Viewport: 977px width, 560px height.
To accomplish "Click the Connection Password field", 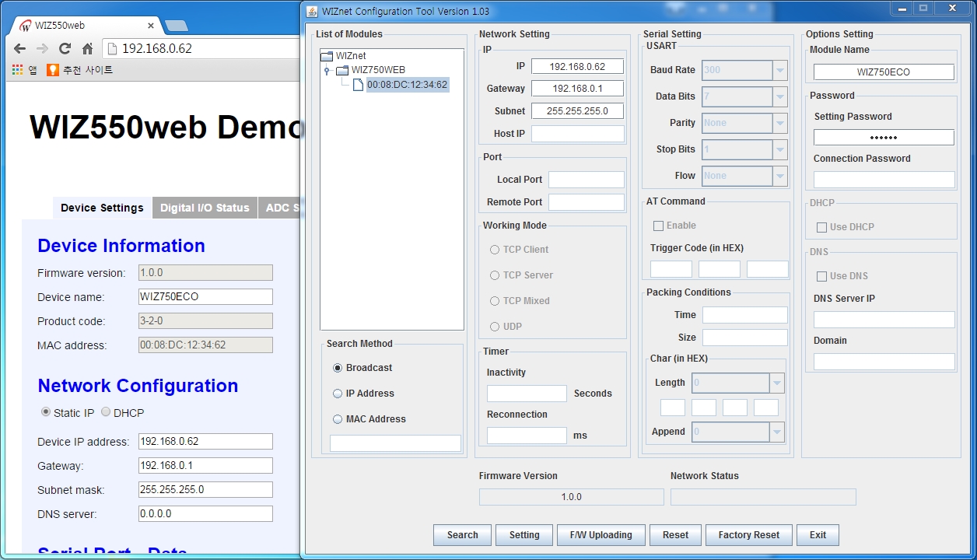I will click(x=884, y=180).
